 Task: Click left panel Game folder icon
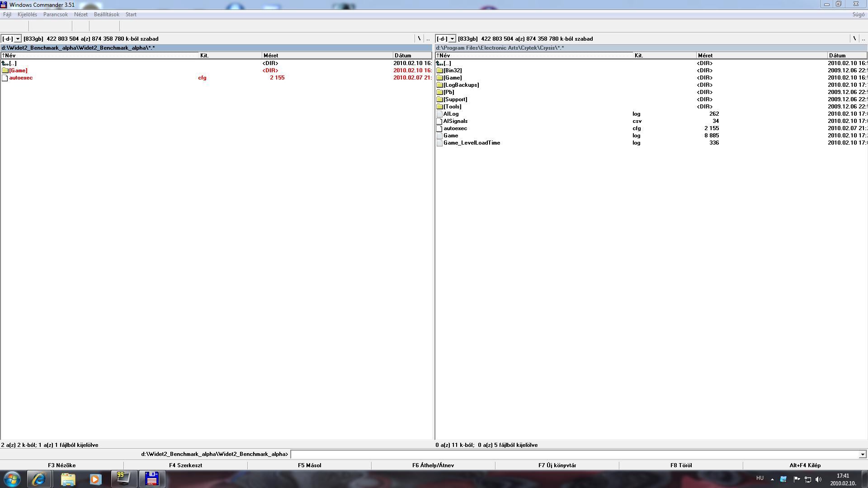(5, 70)
